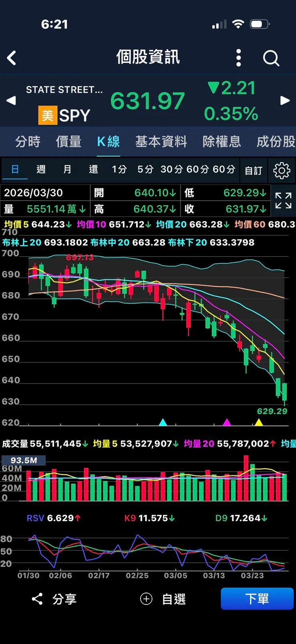Tap the 布林下20 633.3798 label
296x644 pixels.
211,243
